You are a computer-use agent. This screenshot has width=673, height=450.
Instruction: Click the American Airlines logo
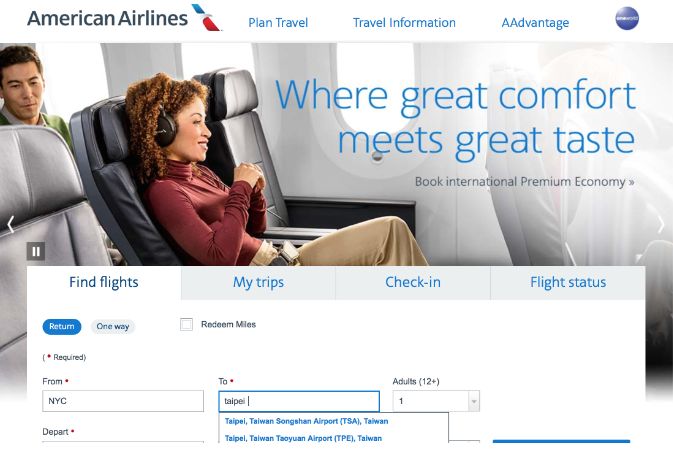point(124,18)
